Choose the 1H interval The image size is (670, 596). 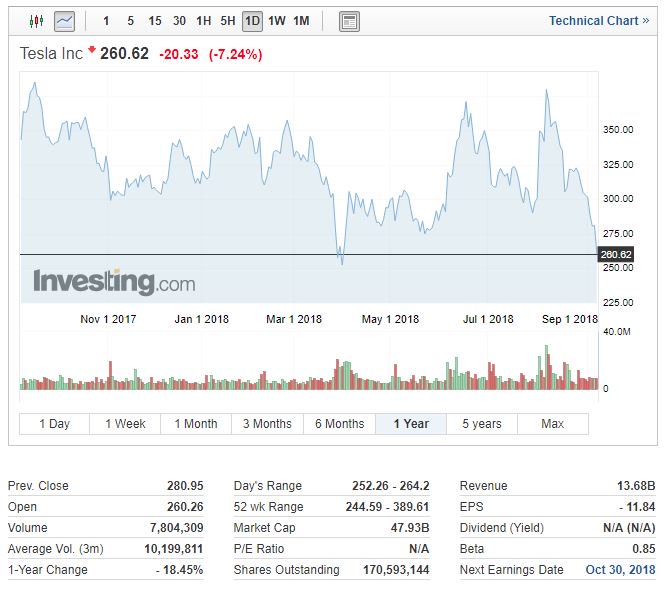pos(203,21)
